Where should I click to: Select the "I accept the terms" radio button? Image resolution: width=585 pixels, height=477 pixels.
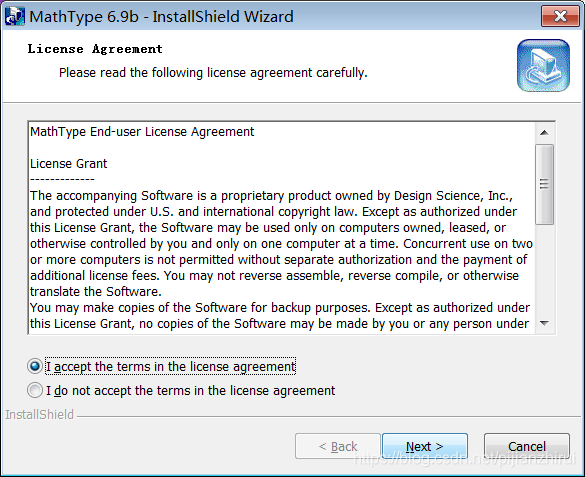(35, 366)
